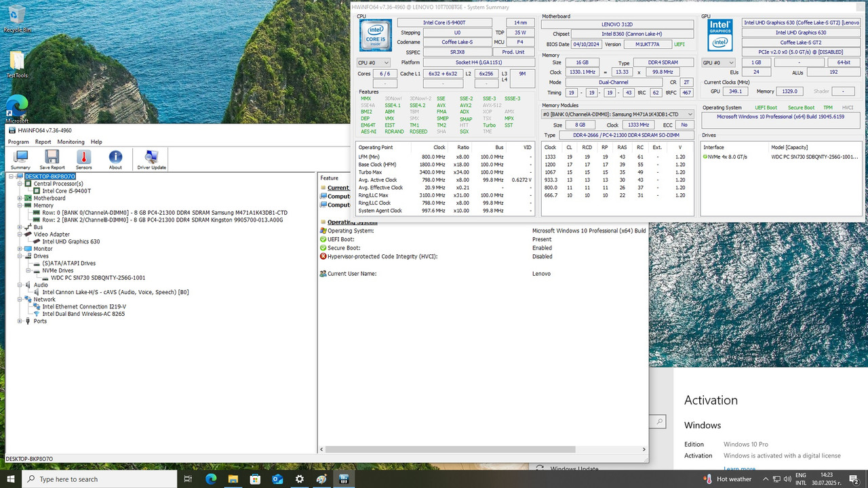Click Activation heading in Settings window
868x488 pixels.
tap(711, 400)
